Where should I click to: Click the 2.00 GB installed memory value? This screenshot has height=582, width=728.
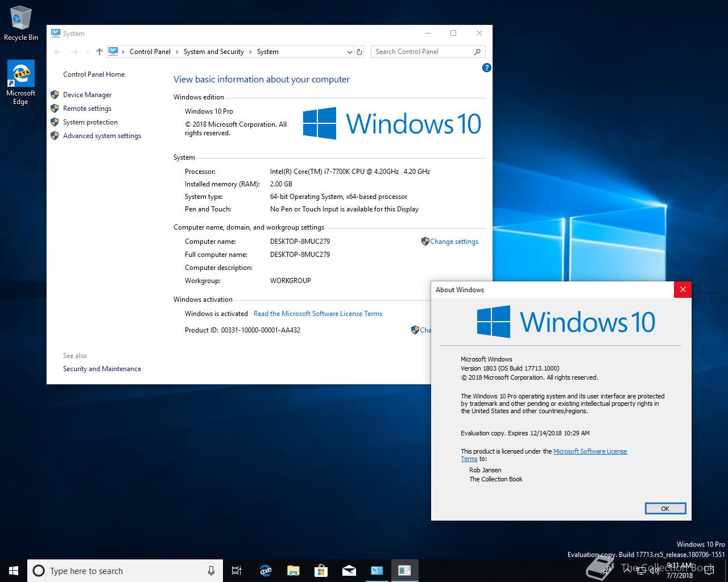pyautogui.click(x=281, y=184)
